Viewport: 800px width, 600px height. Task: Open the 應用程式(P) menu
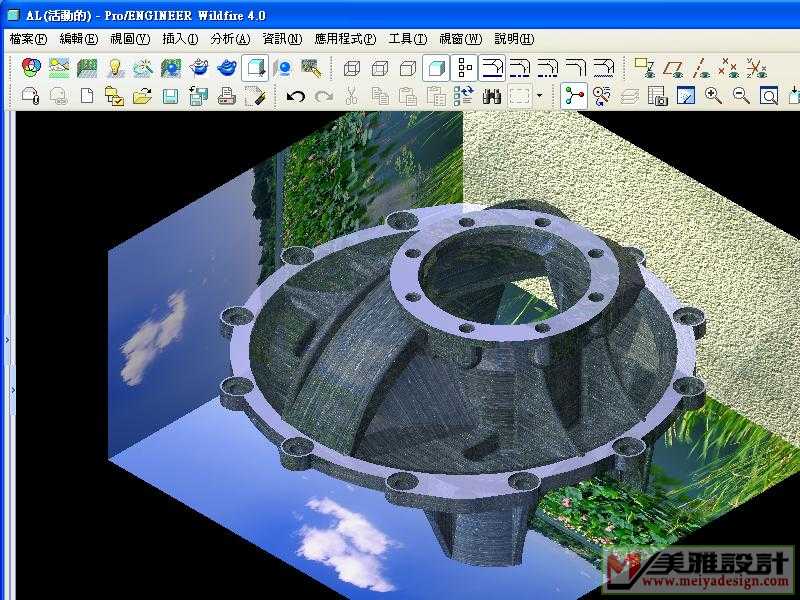point(345,39)
